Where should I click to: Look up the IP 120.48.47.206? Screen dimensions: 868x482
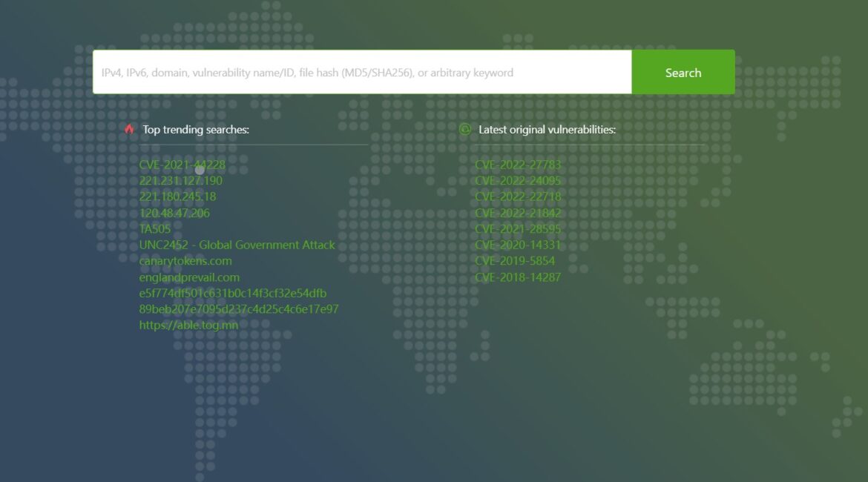pos(175,213)
